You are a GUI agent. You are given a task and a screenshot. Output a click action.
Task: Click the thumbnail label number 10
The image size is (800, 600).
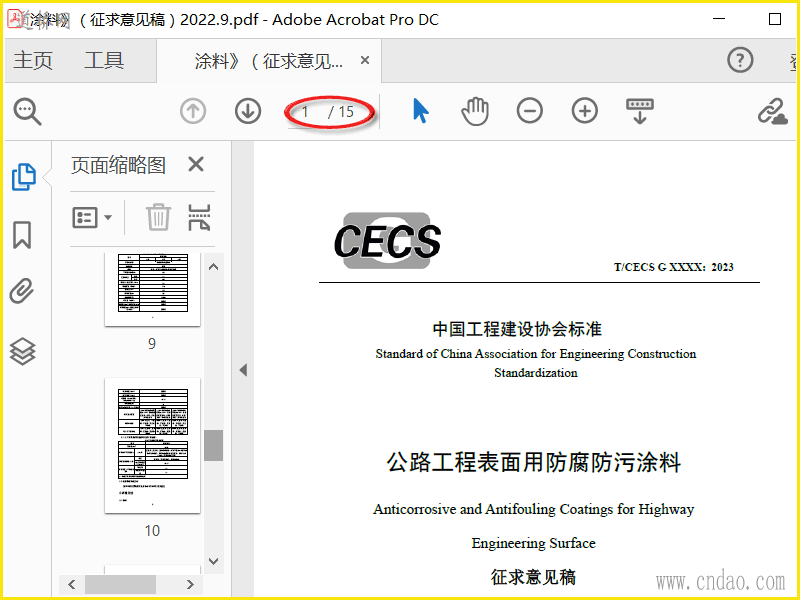tap(152, 531)
